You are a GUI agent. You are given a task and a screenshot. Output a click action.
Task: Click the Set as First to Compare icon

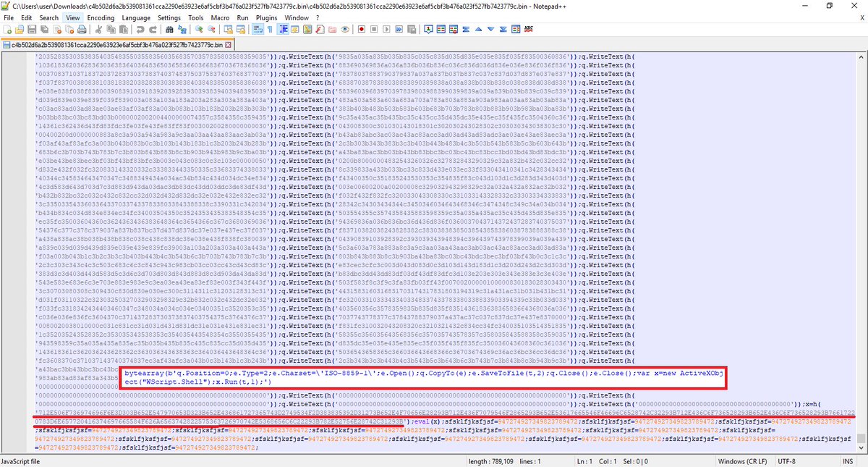[428, 29]
